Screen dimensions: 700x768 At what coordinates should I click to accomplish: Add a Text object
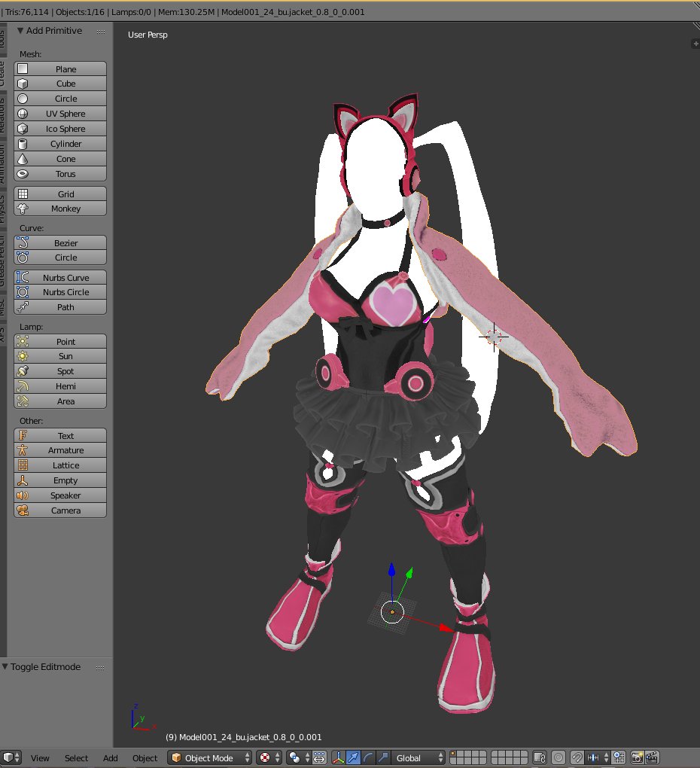click(60, 436)
